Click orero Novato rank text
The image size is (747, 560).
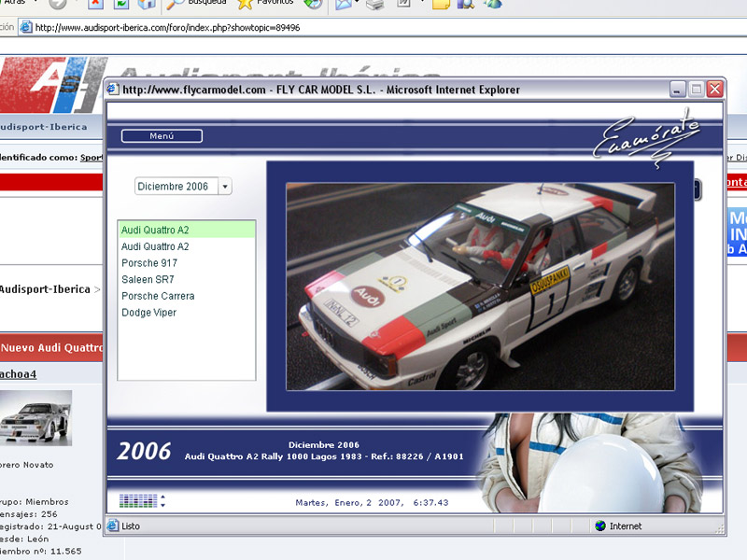pos(27,465)
